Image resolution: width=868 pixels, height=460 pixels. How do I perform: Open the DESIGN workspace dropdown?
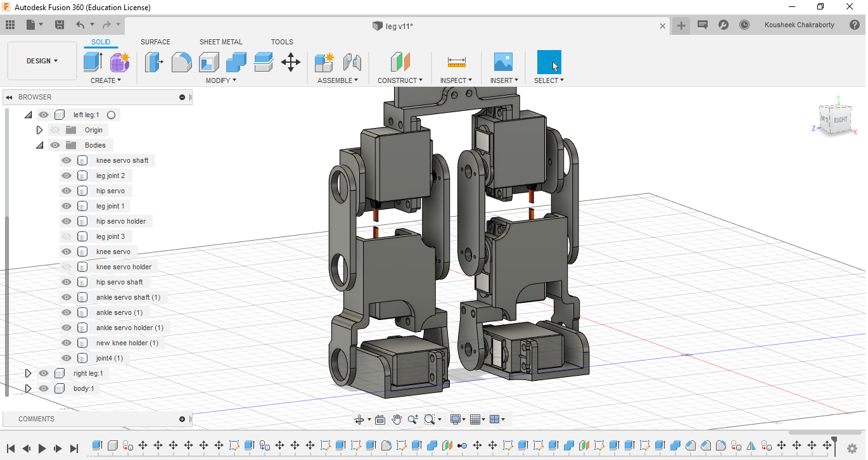[x=42, y=61]
